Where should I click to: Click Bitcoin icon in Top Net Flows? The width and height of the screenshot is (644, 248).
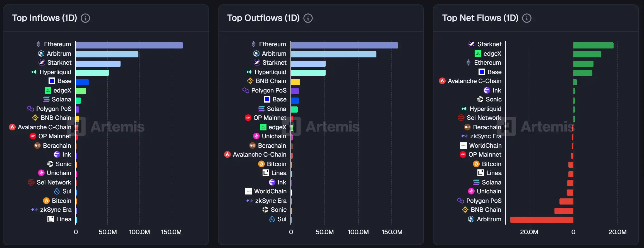[x=476, y=164]
